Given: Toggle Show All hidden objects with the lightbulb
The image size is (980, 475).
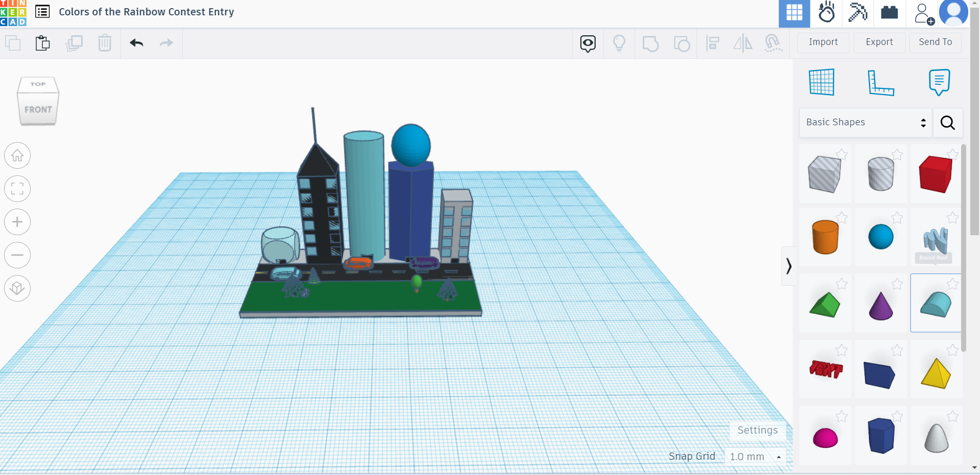Looking at the screenshot, I should click(620, 43).
